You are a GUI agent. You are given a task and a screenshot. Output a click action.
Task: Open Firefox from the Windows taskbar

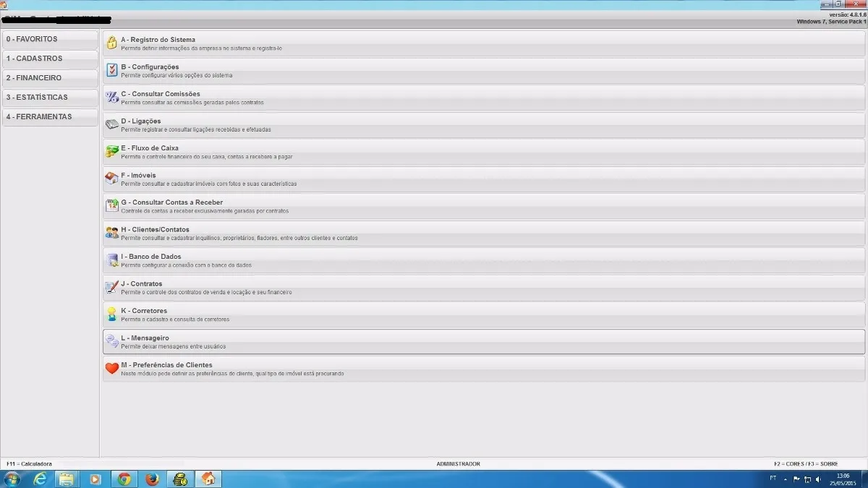(x=152, y=479)
